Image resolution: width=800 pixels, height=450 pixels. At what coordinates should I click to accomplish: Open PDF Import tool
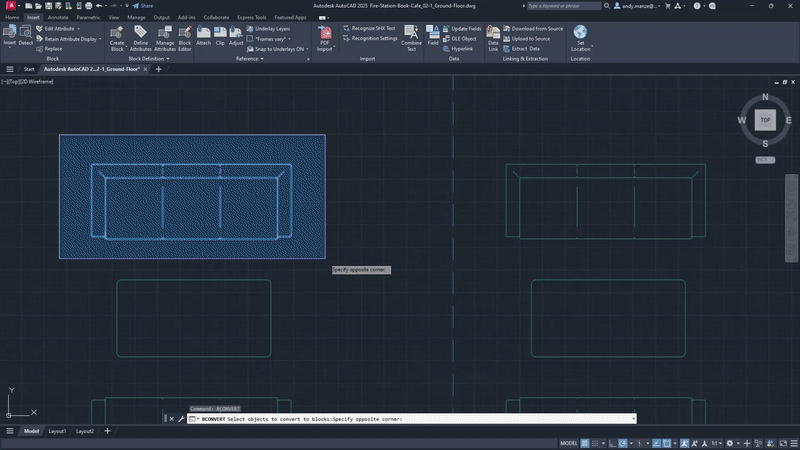click(x=324, y=38)
